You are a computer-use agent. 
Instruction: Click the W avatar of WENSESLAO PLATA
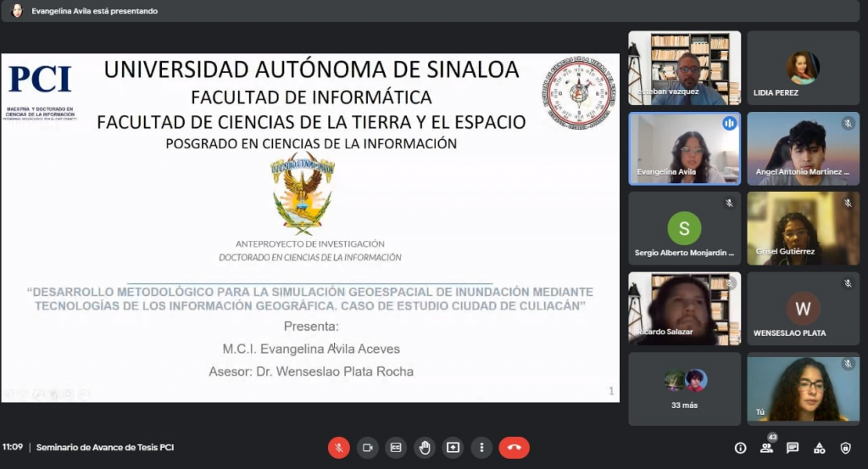[804, 309]
